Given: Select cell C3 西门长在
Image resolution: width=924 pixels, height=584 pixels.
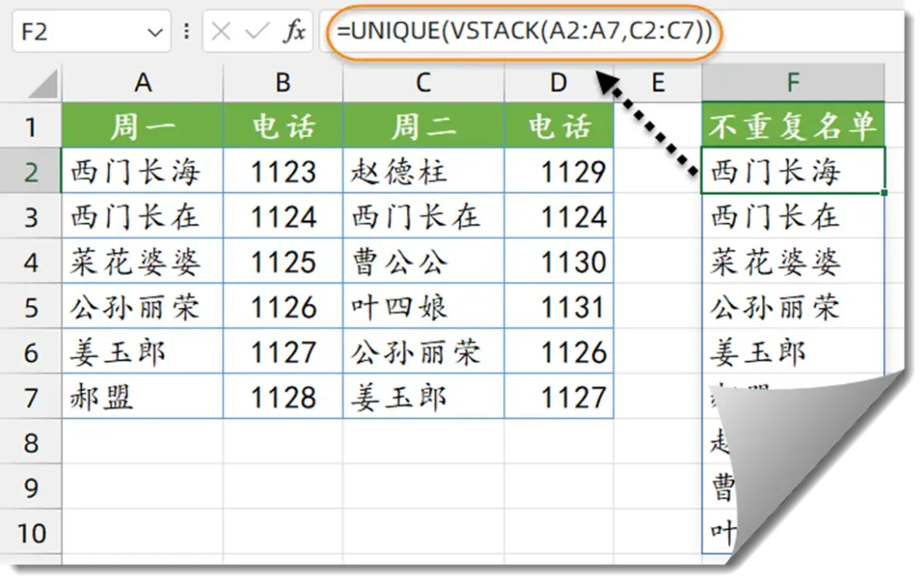Looking at the screenshot, I should (423, 216).
